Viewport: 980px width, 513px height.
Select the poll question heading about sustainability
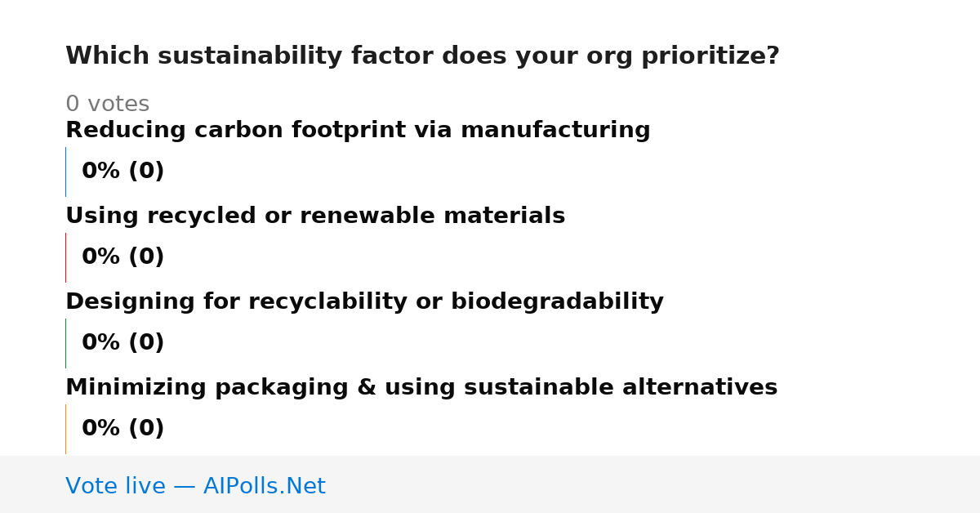(x=422, y=56)
